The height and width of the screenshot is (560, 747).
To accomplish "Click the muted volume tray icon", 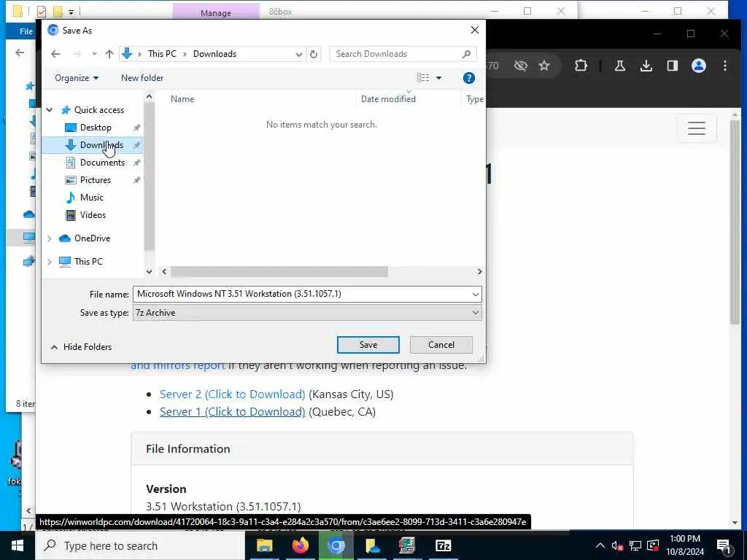I will (617, 545).
